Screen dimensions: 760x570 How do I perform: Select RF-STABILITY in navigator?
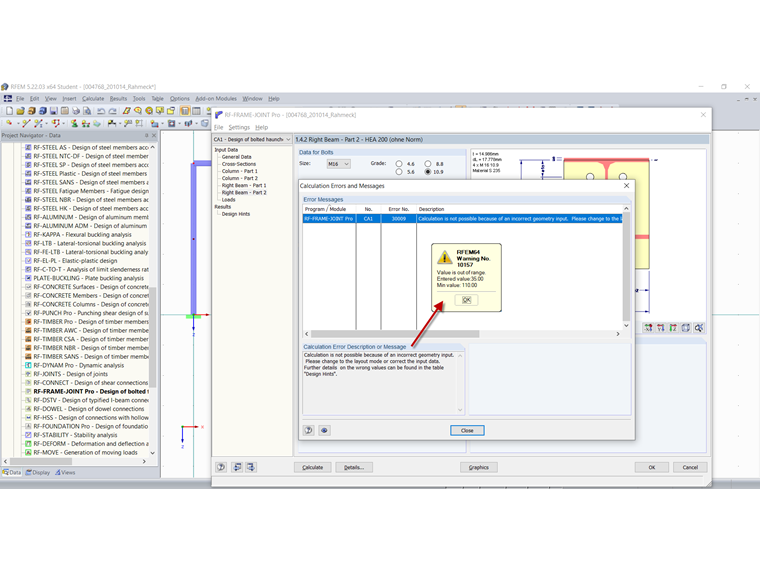[x=75, y=435]
